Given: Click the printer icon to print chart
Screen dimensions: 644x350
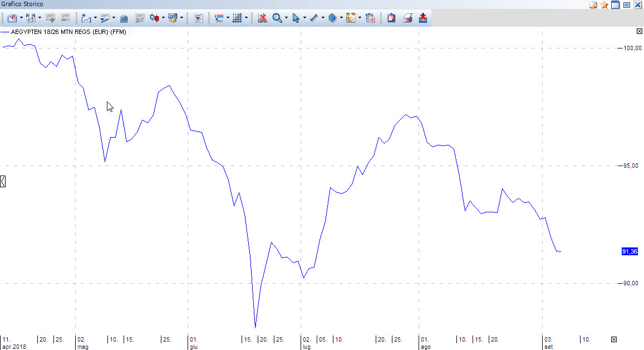Looking at the screenshot, I should [x=407, y=18].
